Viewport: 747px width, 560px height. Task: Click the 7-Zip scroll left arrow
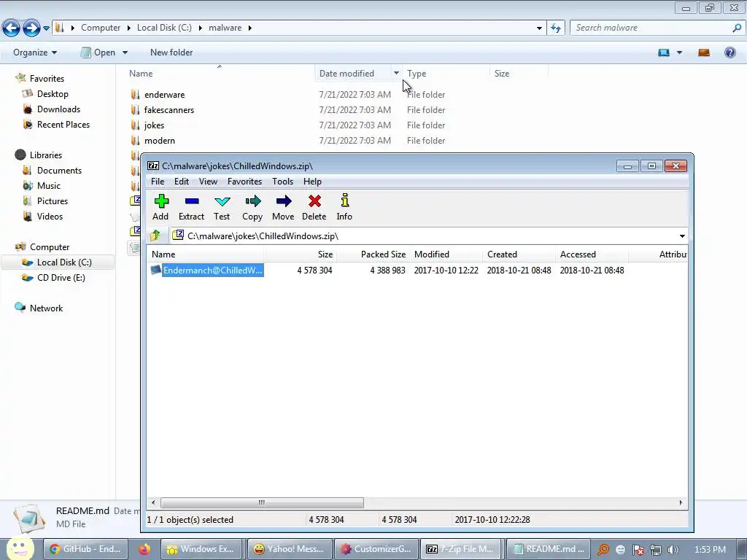click(x=153, y=502)
